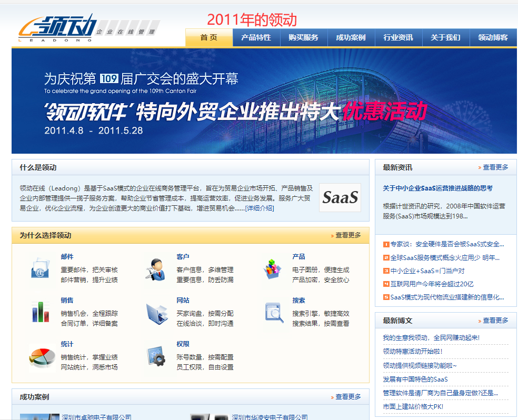This screenshot has width=518, height=420.
Task: Switch to the 购买服务 tab
Action: (x=303, y=37)
